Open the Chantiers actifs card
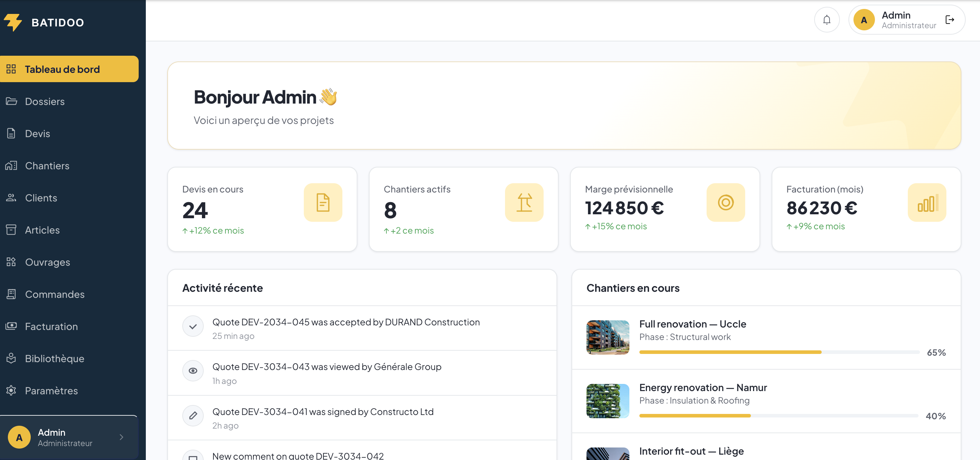Screen dimensions: 980x460 coord(463,209)
